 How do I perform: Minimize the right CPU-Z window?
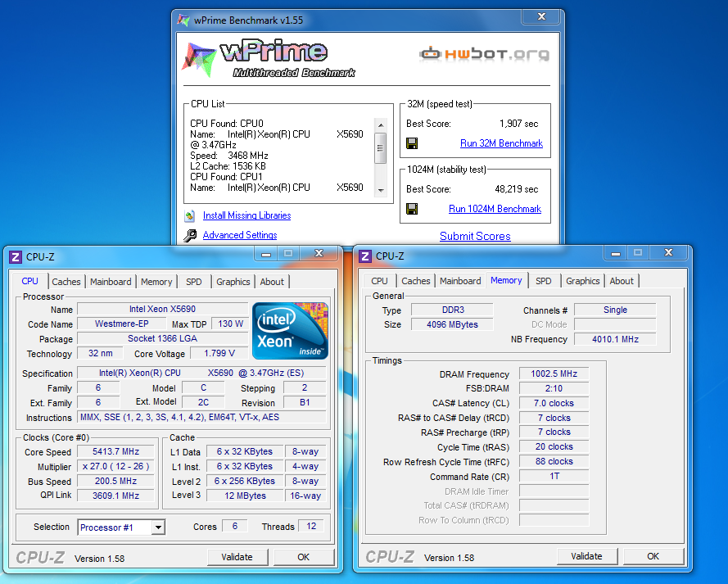(616, 253)
